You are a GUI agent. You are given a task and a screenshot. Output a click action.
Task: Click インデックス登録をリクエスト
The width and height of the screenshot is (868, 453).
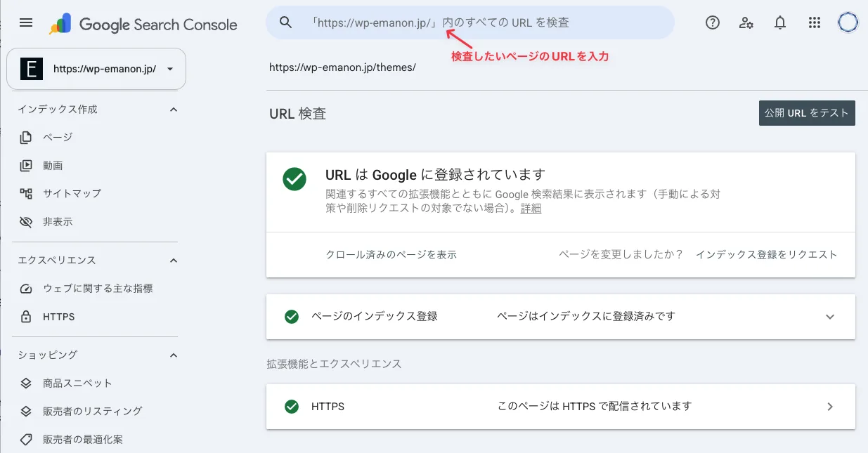766,255
